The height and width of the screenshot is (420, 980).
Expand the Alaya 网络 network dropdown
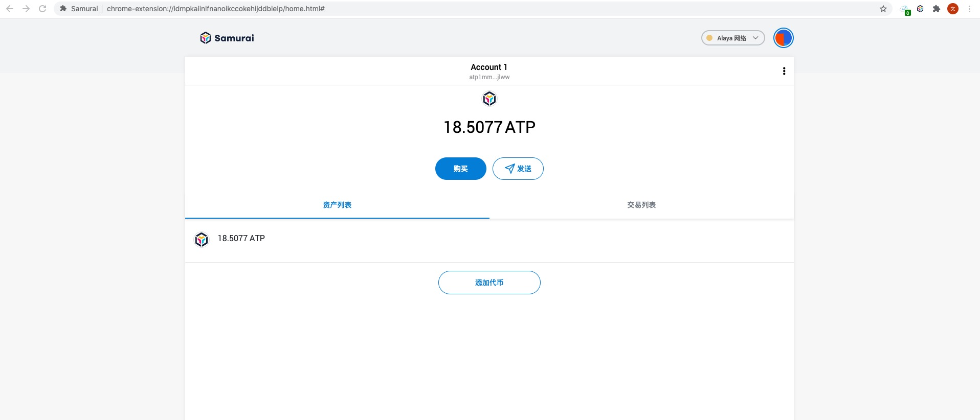(732, 38)
